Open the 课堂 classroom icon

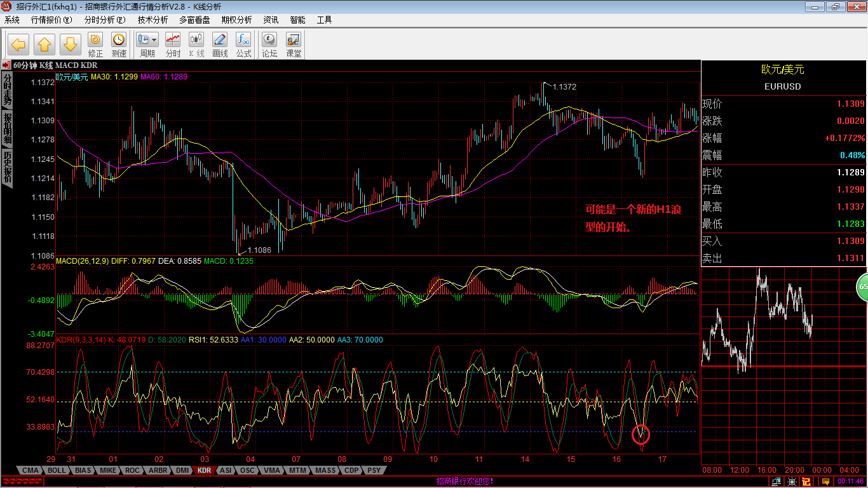pyautogui.click(x=294, y=45)
